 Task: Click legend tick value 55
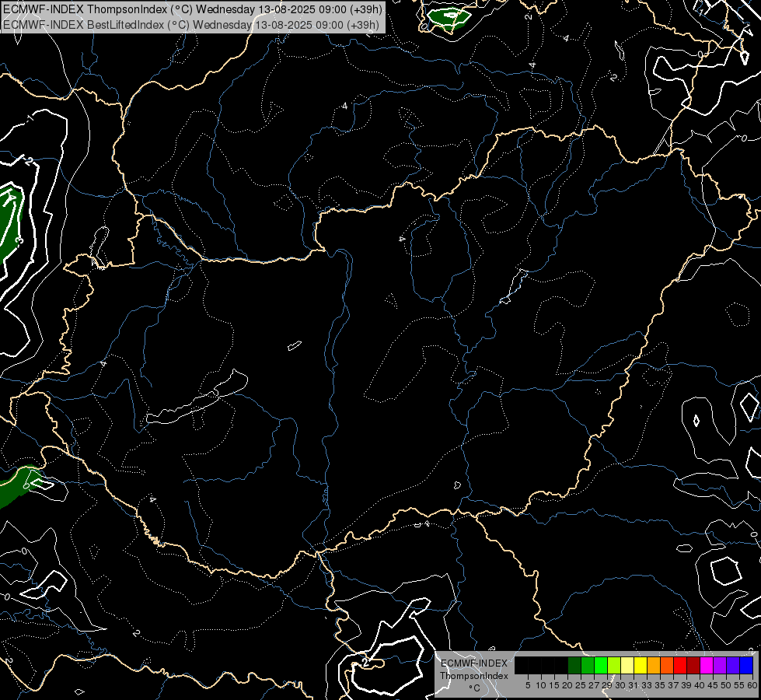coord(738,685)
